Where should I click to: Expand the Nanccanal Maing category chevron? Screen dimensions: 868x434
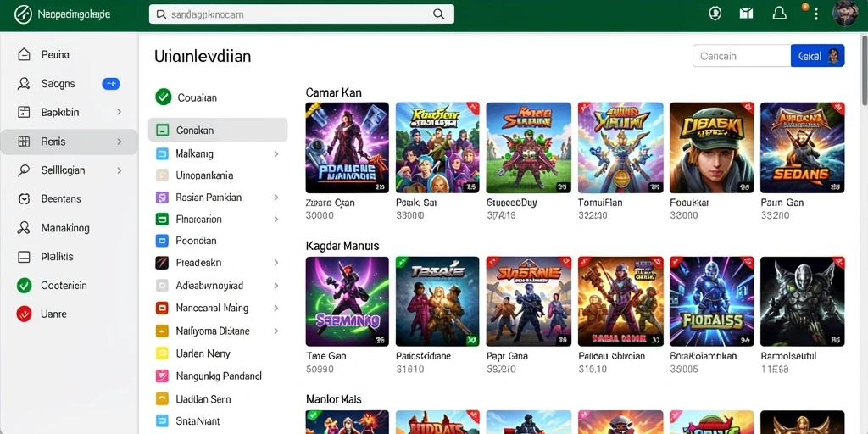pos(275,309)
